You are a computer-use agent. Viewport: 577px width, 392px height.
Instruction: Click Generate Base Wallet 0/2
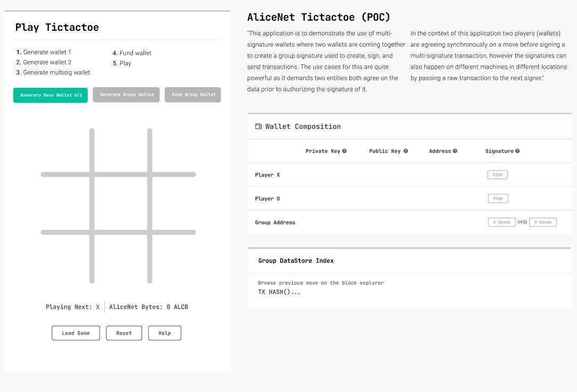[x=50, y=95]
